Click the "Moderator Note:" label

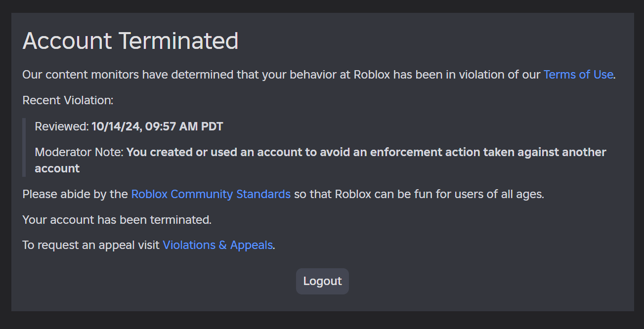(79, 152)
